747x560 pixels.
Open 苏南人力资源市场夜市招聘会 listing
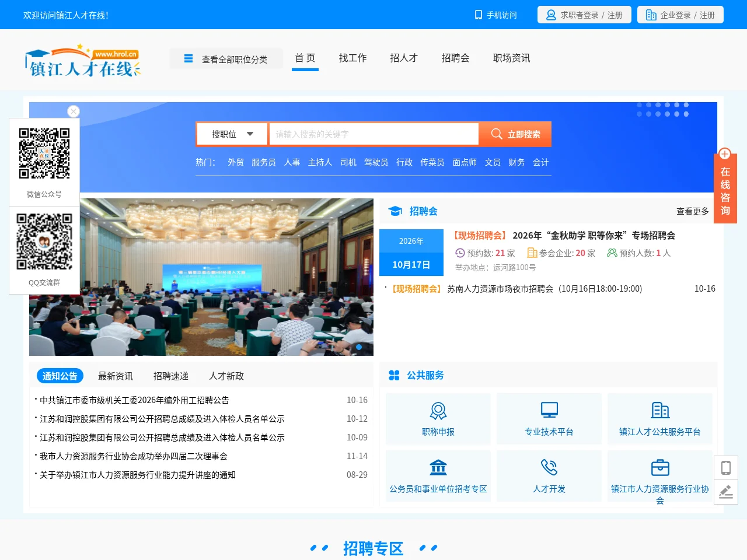544,289
